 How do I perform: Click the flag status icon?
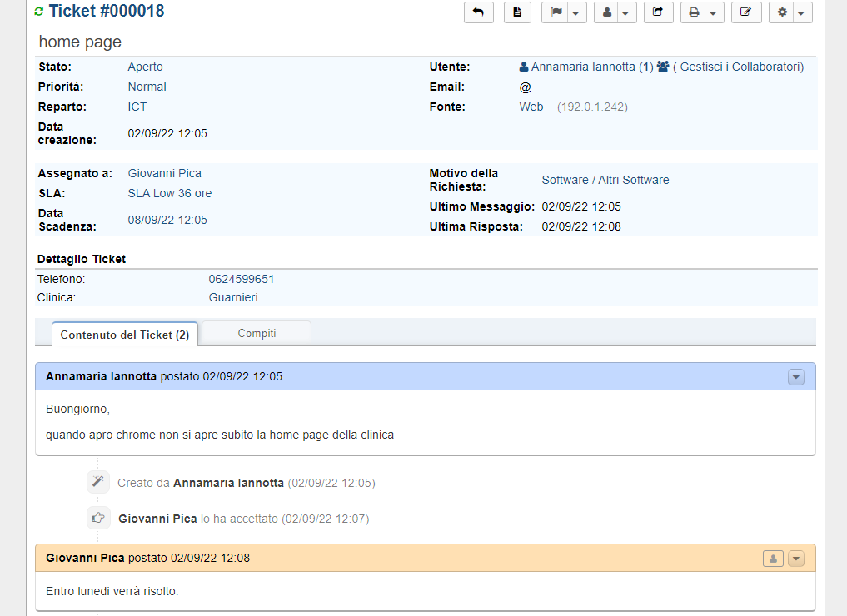[x=556, y=12]
